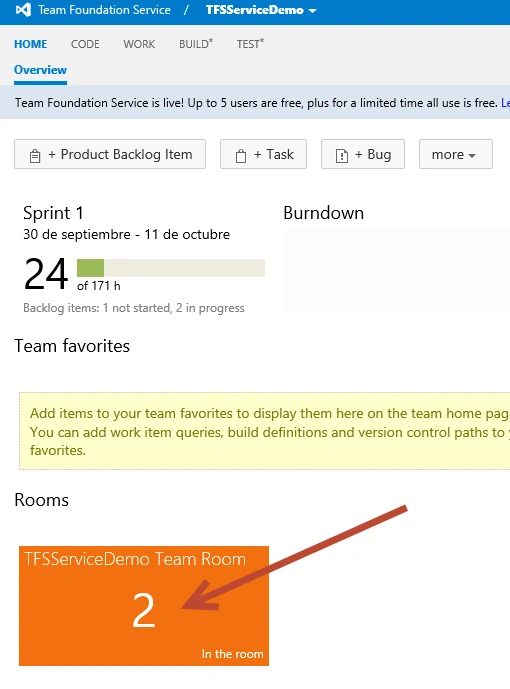Open the TEST tab
The width and height of the screenshot is (510, 689).
(250, 44)
